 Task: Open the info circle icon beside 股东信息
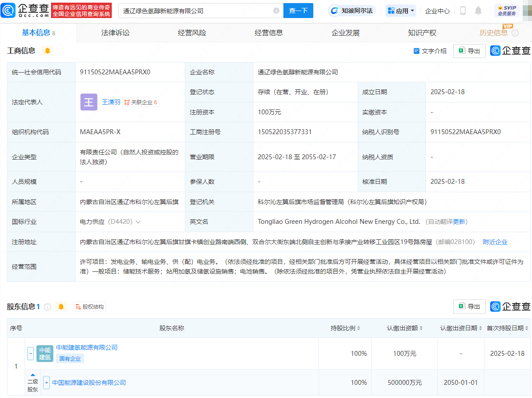tap(48, 307)
